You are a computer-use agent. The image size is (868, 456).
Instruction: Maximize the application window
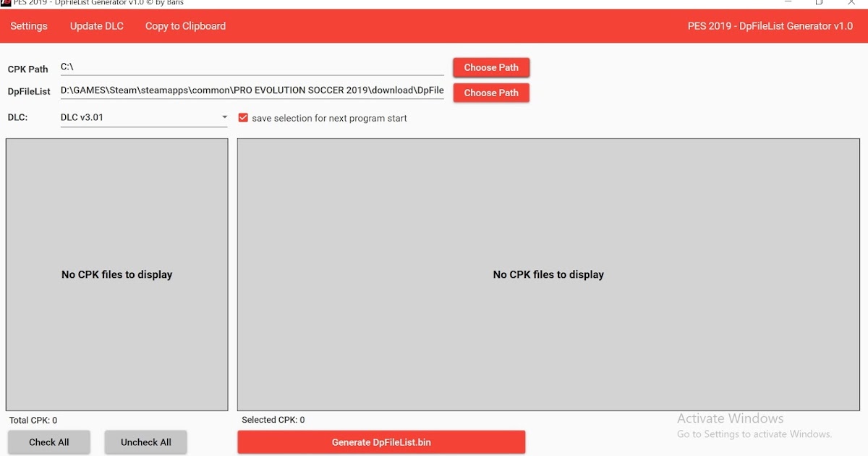pyautogui.click(x=820, y=2)
